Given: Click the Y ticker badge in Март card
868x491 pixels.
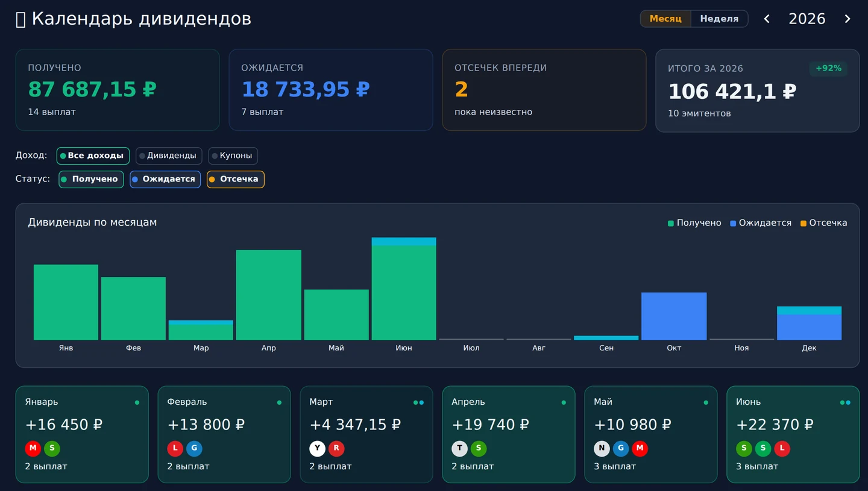Looking at the screenshot, I should tap(318, 448).
